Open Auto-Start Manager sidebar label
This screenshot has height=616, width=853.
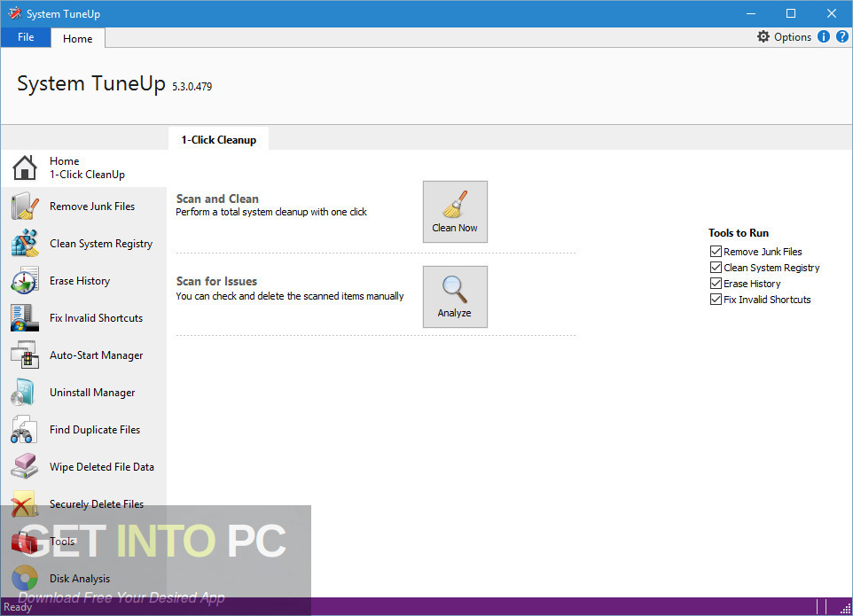point(97,355)
